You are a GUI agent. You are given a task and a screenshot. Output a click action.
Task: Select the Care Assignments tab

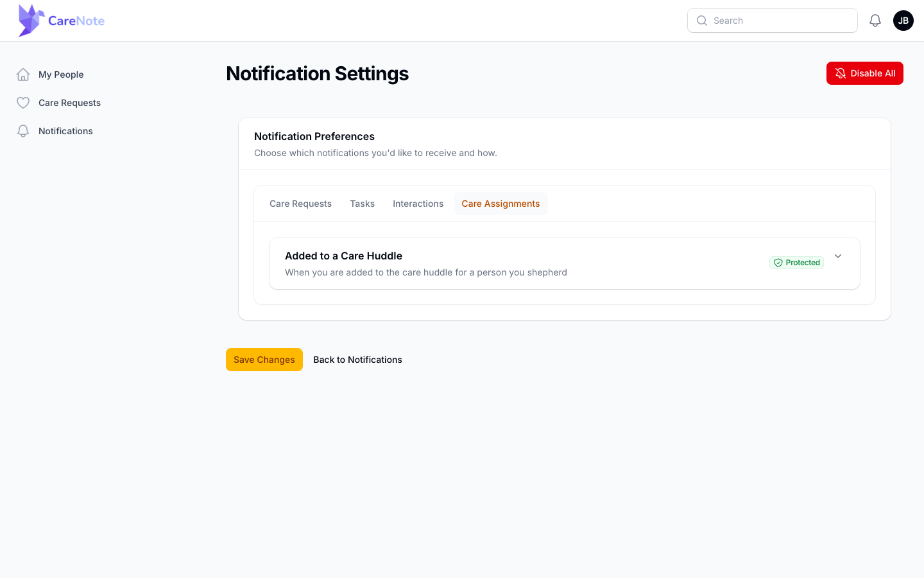tap(501, 204)
